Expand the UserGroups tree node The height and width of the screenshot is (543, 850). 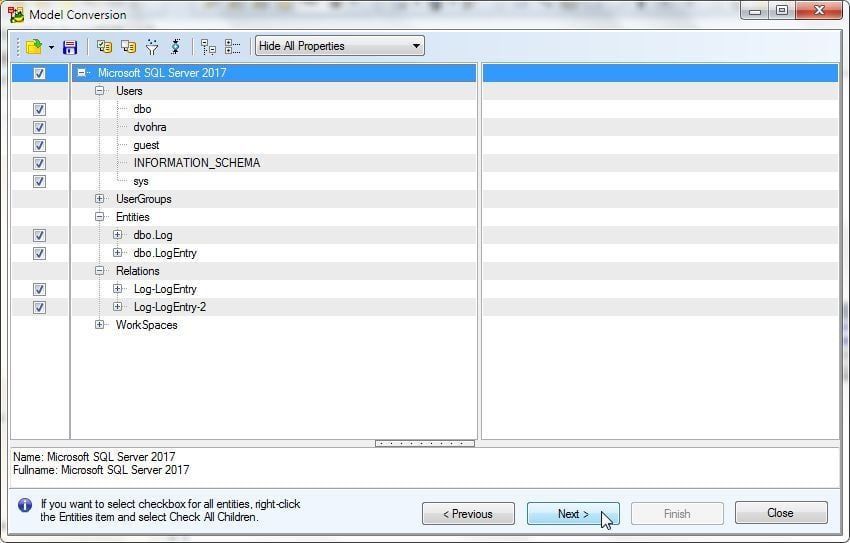(99, 199)
